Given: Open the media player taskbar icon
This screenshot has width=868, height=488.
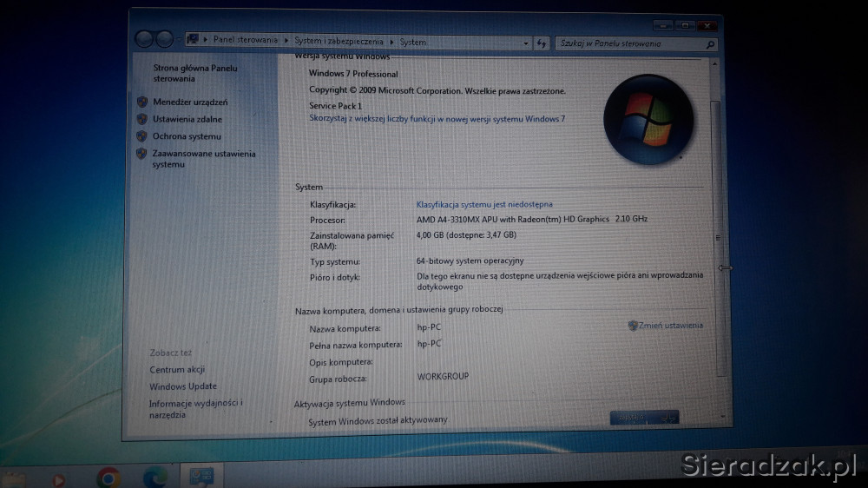Looking at the screenshot, I should [59, 479].
